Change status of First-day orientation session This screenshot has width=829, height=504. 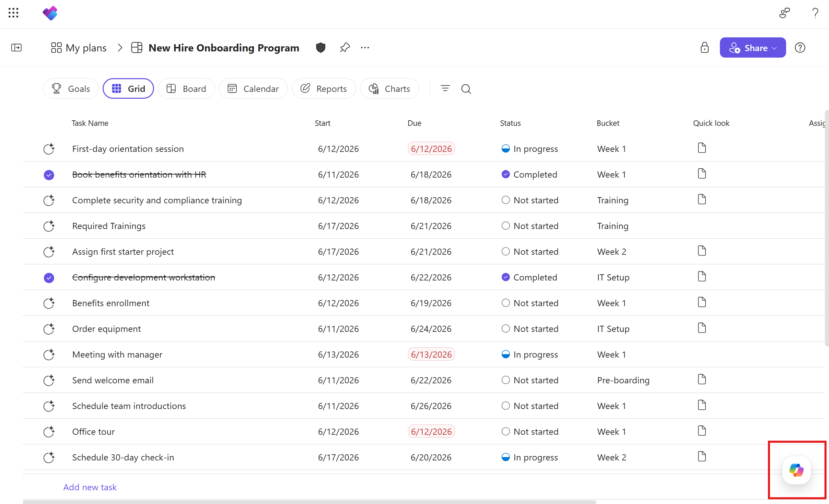click(x=529, y=149)
